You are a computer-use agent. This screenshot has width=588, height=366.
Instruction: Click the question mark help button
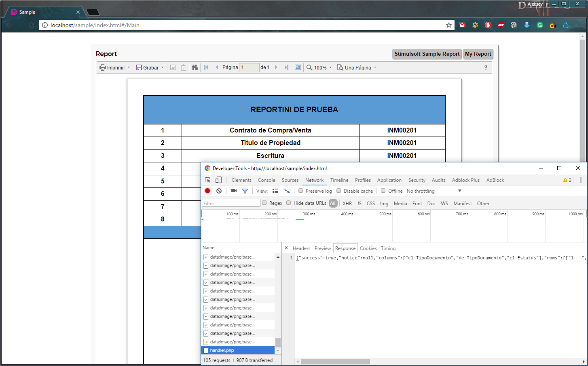click(x=486, y=67)
